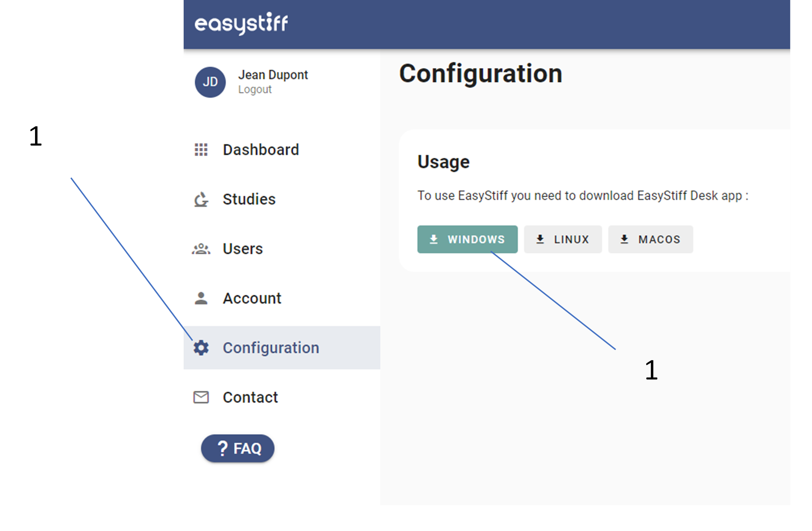Click the easystiff logo
The height and width of the screenshot is (531, 812).
(241, 23)
